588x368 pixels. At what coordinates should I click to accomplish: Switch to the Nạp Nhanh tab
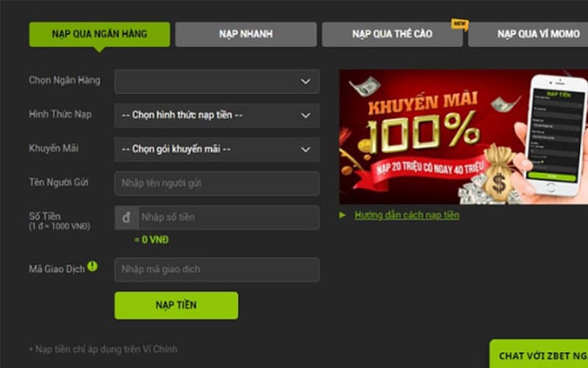pyautogui.click(x=246, y=34)
